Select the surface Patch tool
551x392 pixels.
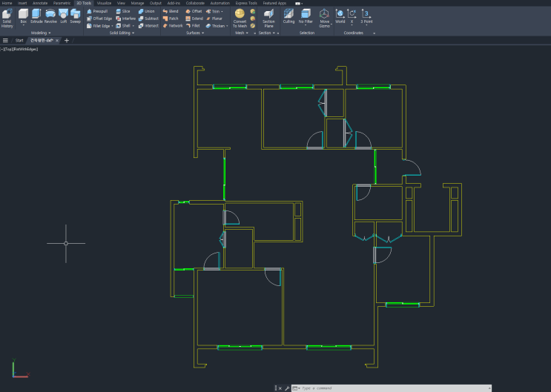tap(171, 19)
